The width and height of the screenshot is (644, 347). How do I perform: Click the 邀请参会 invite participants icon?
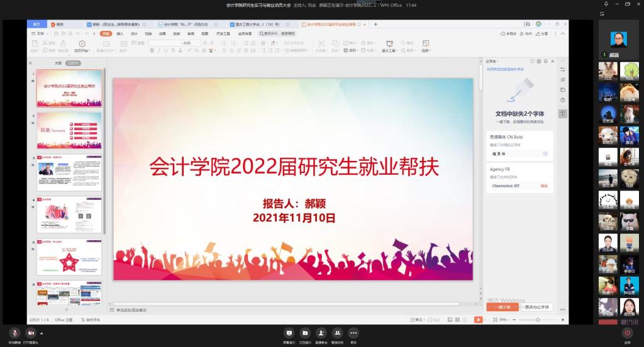[321, 333]
